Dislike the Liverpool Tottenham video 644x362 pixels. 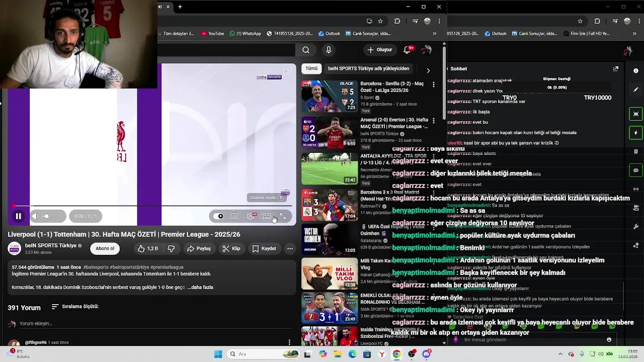(x=171, y=248)
